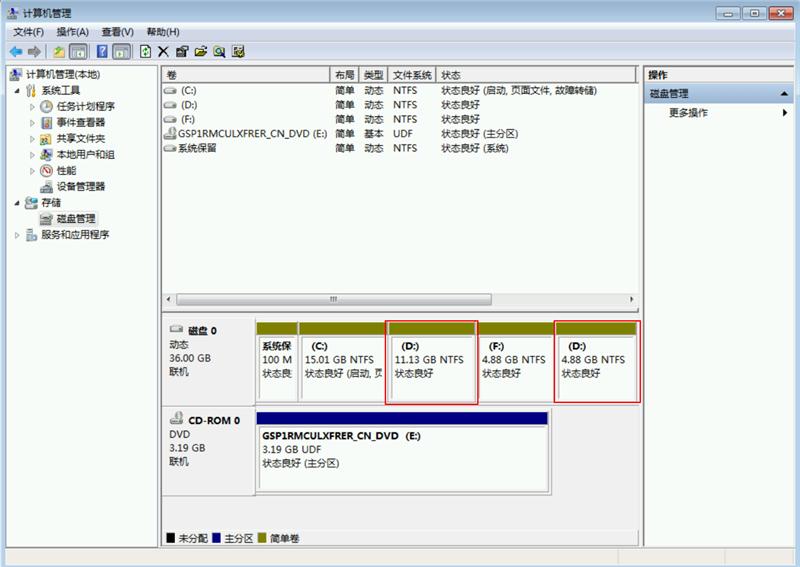Viewport: 800px width, 567px height.
Task: Click the Up one level toolbar icon
Action: [59, 51]
